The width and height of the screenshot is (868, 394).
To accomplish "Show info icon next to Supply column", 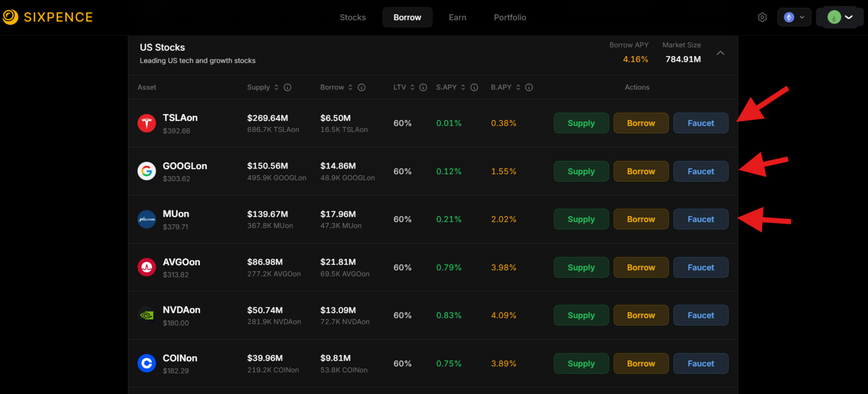I will pyautogui.click(x=288, y=87).
